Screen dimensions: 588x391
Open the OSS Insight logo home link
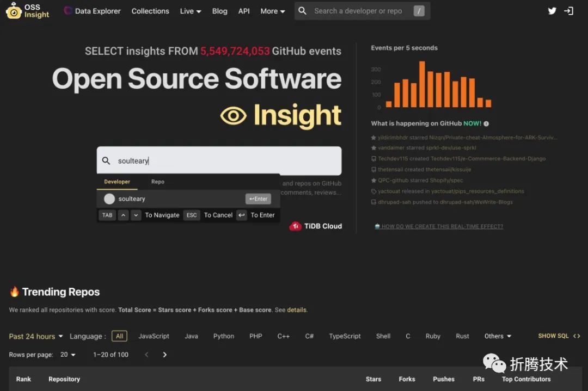pos(28,10)
